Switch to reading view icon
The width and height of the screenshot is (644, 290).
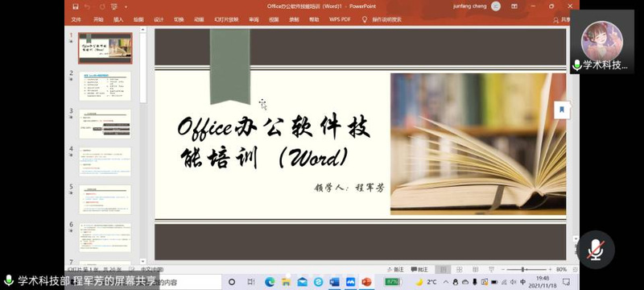click(475, 270)
